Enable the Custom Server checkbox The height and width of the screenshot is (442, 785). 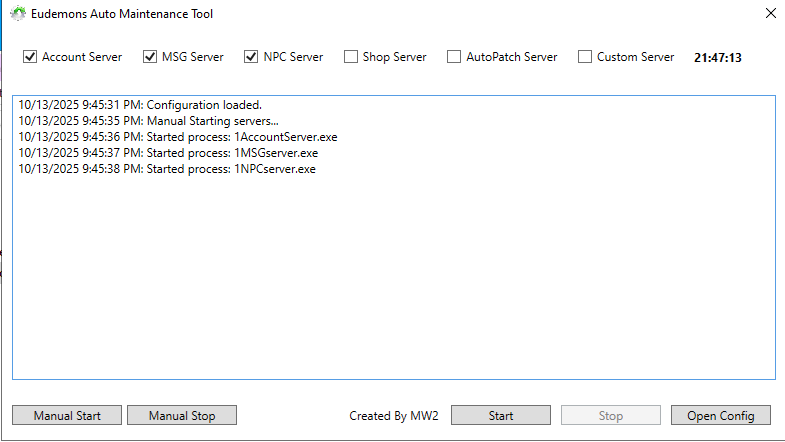click(x=585, y=57)
